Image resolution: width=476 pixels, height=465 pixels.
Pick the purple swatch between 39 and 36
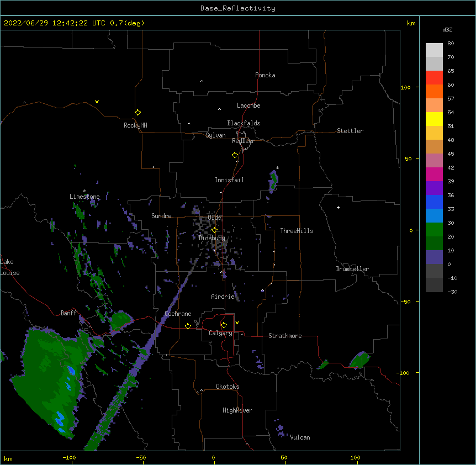pos(434,188)
